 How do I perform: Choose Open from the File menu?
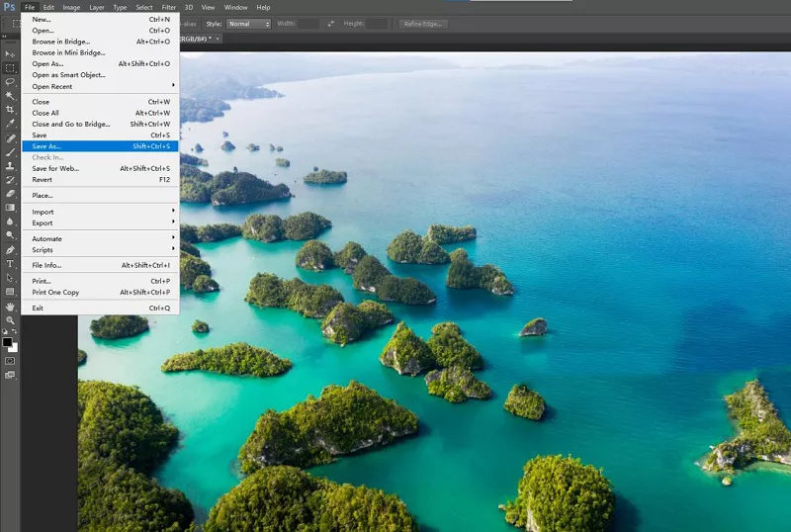pos(100,31)
